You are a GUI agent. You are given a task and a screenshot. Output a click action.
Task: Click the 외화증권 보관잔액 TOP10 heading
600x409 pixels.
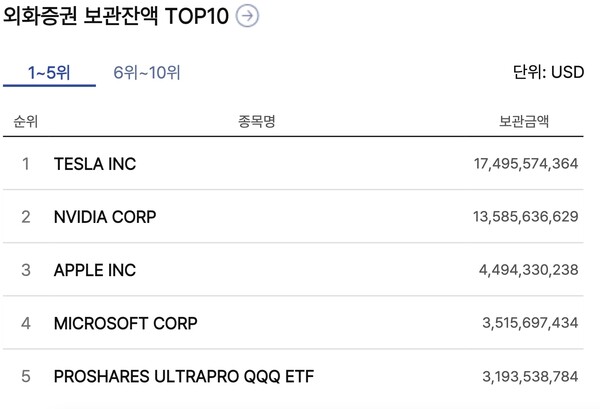point(116,16)
